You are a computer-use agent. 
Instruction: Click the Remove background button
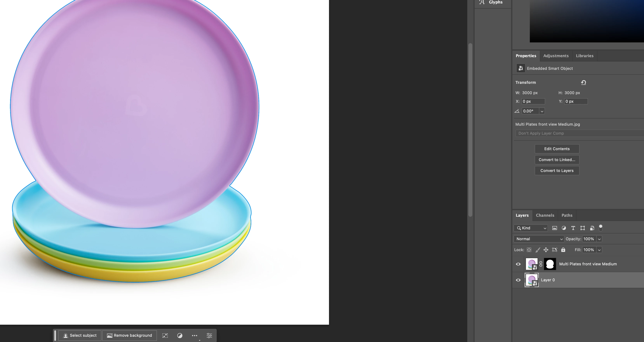click(x=130, y=336)
